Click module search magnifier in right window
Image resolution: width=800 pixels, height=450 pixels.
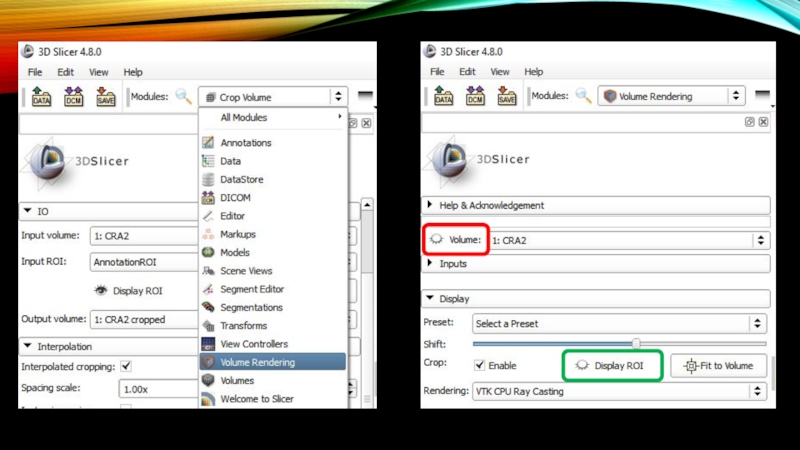pyautogui.click(x=583, y=95)
